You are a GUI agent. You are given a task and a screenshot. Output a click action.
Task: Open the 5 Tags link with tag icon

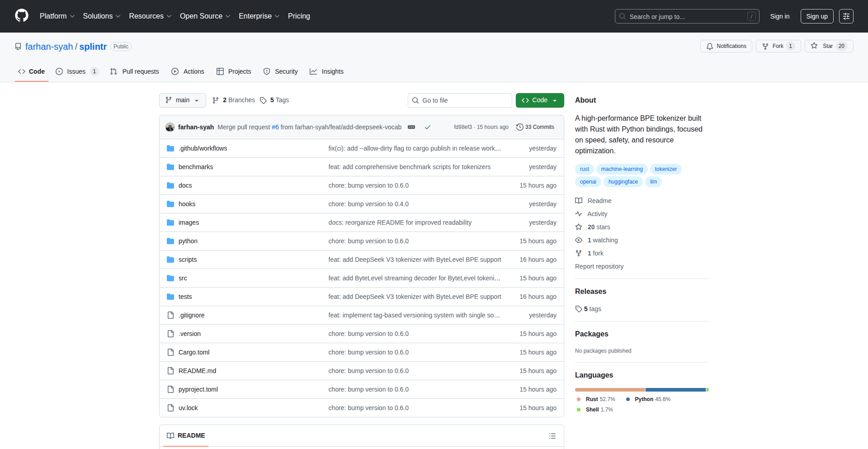pos(274,100)
